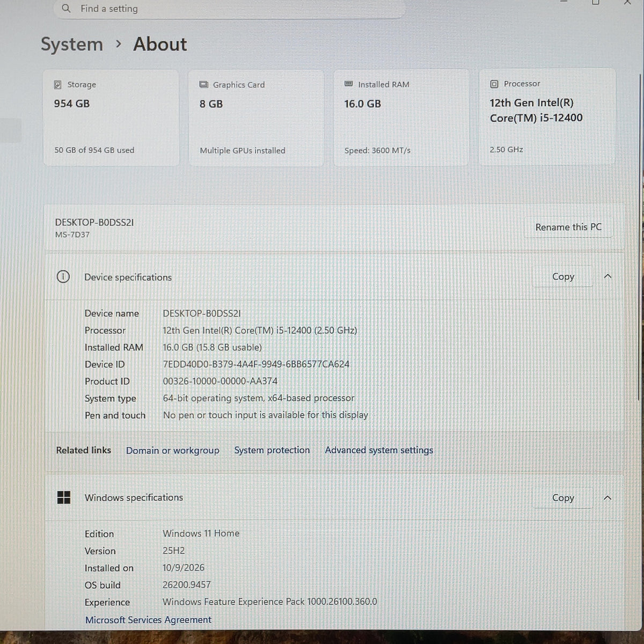This screenshot has height=644, width=644.
Task: Click the search magnifier icon
Action: point(66,9)
